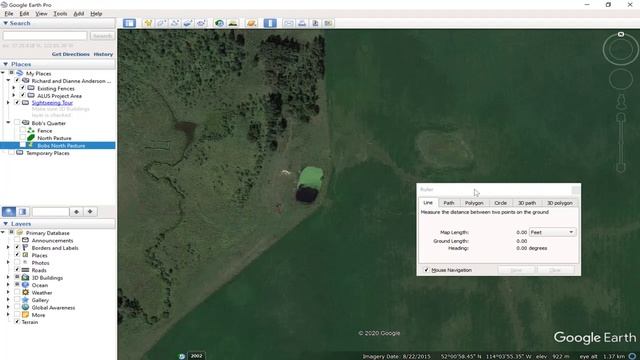
Task: Expand the 3D Buildings layer
Action: click(8, 278)
